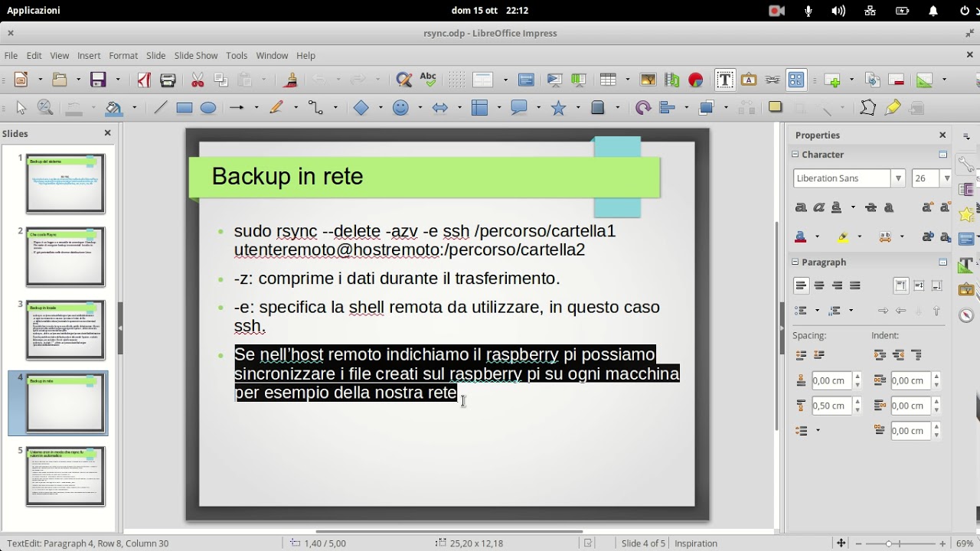This screenshot has height=551, width=980.
Task: Select slide 1 thumbnail Backup del sistema
Action: point(66,184)
